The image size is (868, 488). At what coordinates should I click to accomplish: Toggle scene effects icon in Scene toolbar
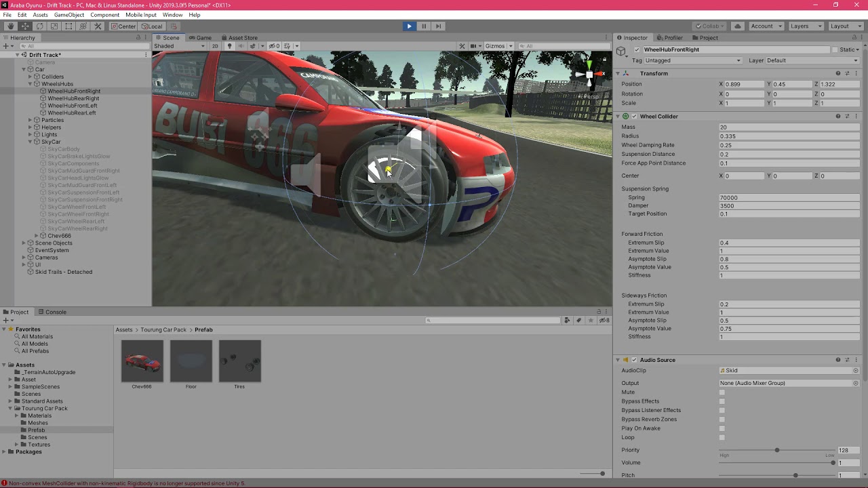[252, 46]
